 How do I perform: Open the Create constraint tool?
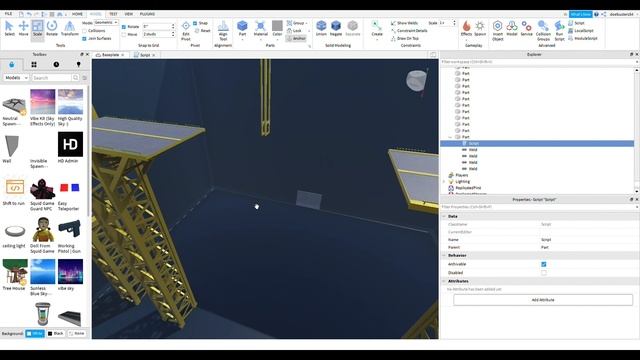pyautogui.click(x=377, y=29)
